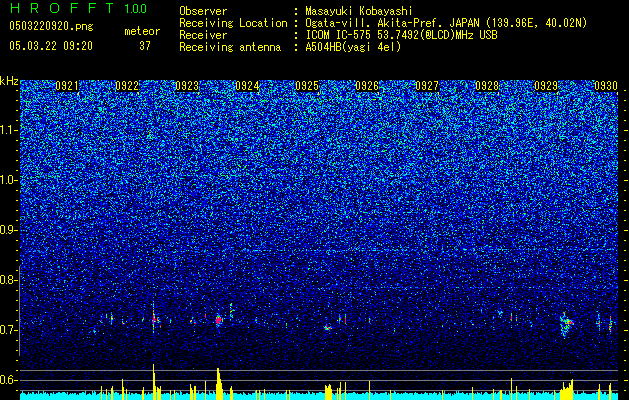629x400 pixels.
Task: Click receiver ICOM IC-575 53.7492 MHz text
Action: [401, 35]
